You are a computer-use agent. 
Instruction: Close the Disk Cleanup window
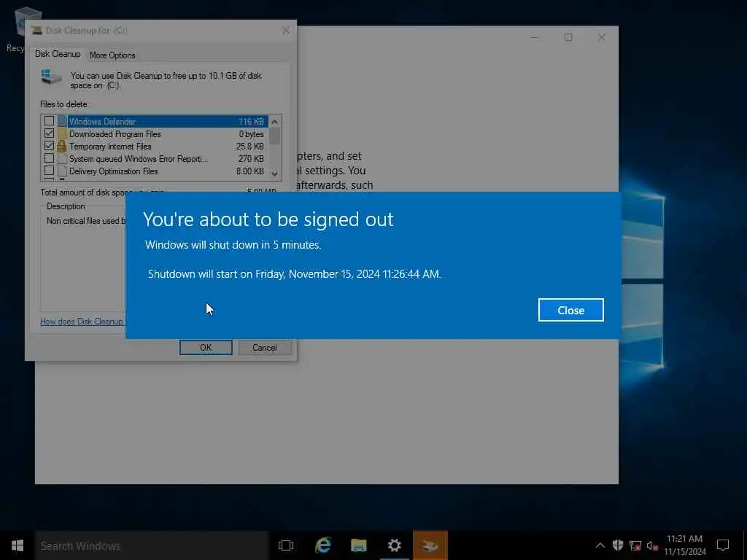click(285, 31)
